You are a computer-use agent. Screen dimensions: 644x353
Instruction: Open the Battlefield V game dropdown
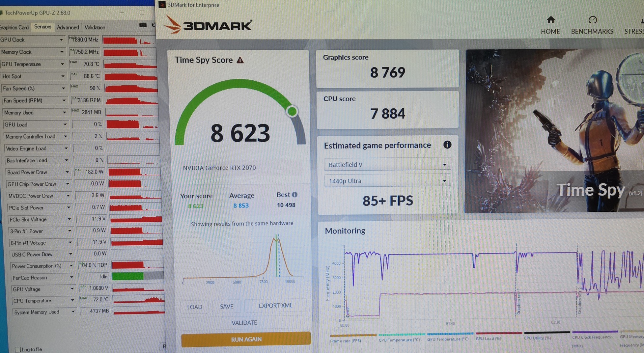pyautogui.click(x=387, y=164)
